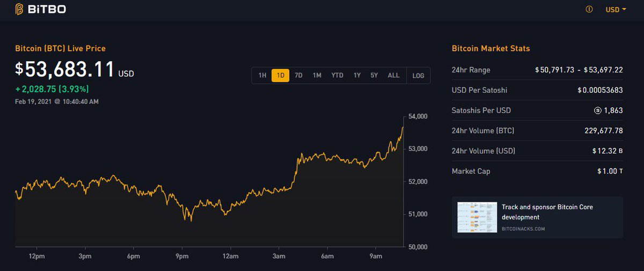Click the 9pm x-axis label
This screenshot has width=644, height=271.
click(x=182, y=257)
